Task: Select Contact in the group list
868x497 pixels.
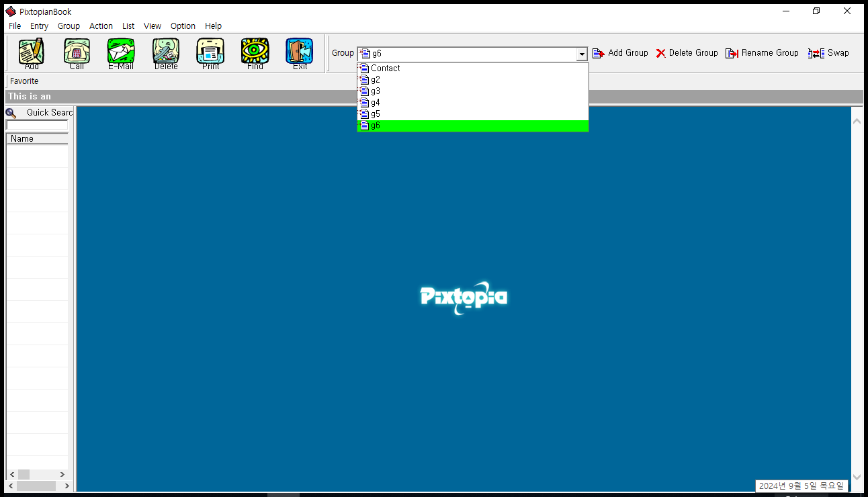Action: click(x=473, y=69)
